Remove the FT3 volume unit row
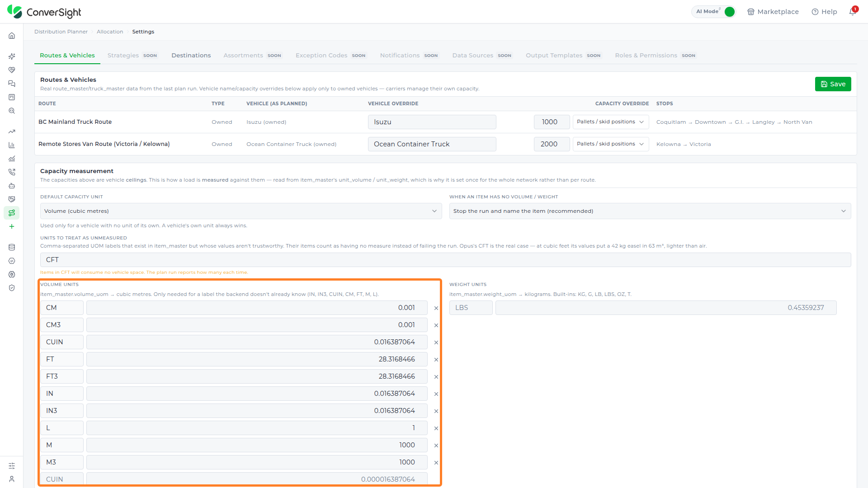Screen dimensions: 868x488 (436, 377)
